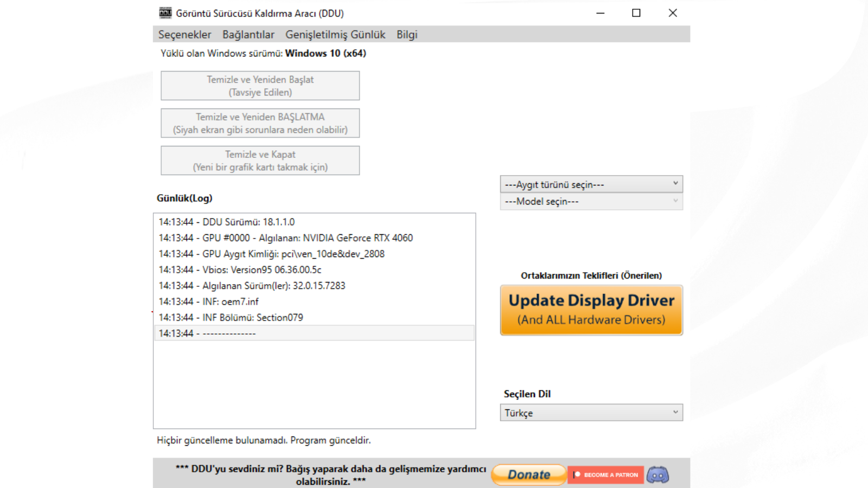Click the Become a Patron button
The width and height of the screenshot is (868, 488).
coord(605,475)
